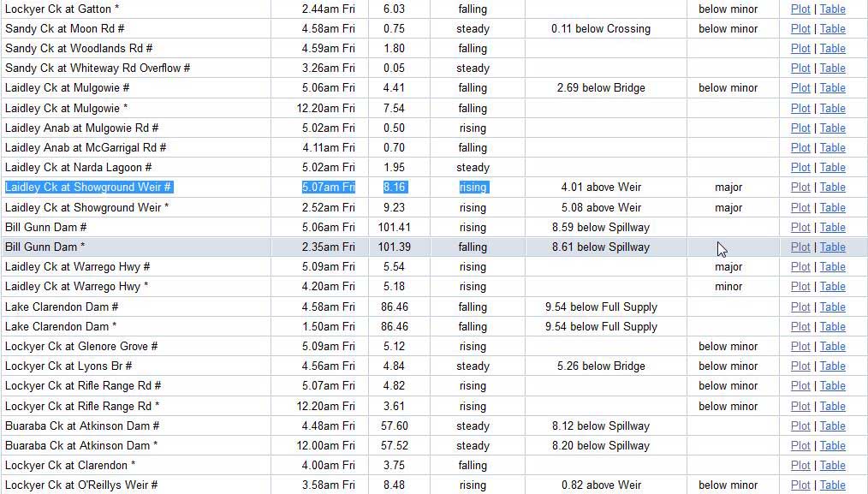Open the Plot for Laidley Ck at Warrego Hwy

pos(800,266)
